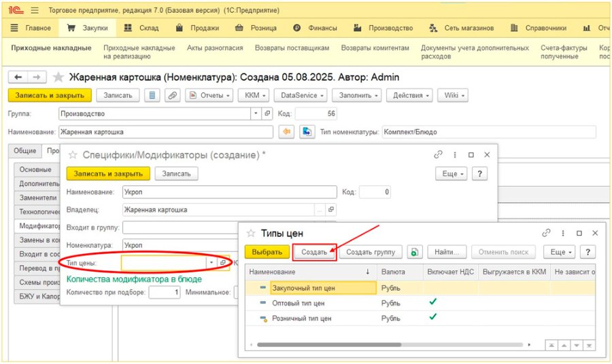Click help question button in Типы цен window
This screenshot has height=364, width=612.
pyautogui.click(x=588, y=252)
